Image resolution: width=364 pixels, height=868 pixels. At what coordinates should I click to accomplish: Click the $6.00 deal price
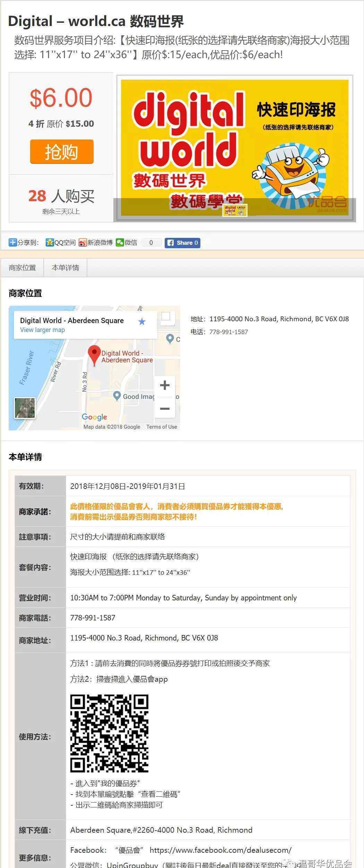pos(61,98)
